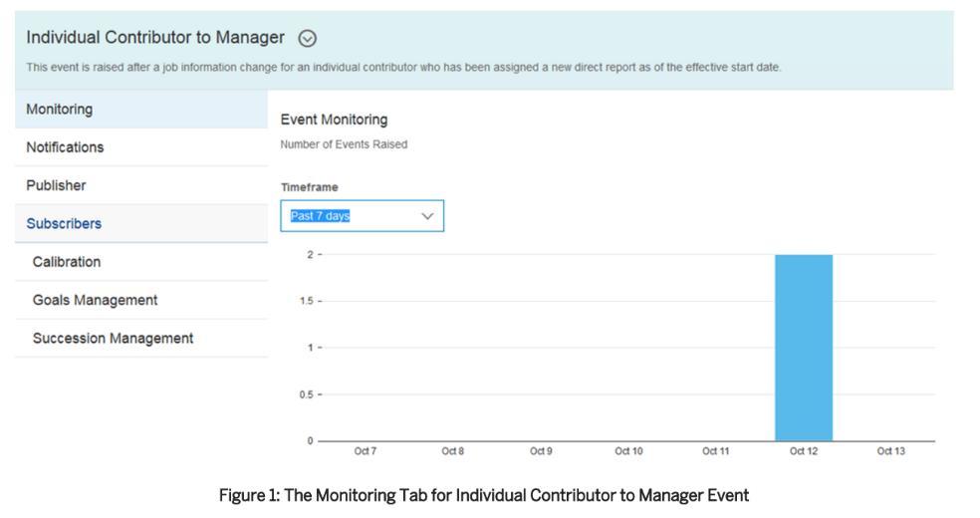Click the event description sentence in the header

(x=403, y=68)
